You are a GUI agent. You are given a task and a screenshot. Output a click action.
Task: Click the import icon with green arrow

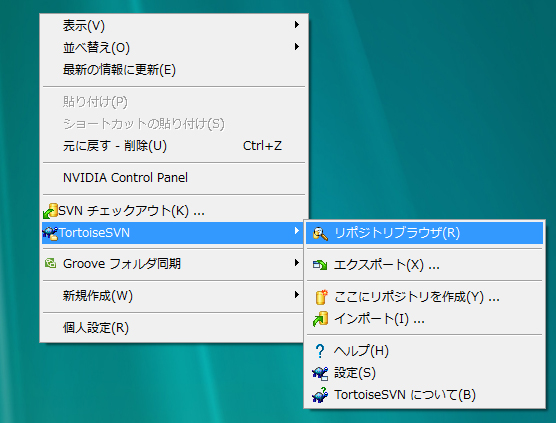tap(320, 319)
